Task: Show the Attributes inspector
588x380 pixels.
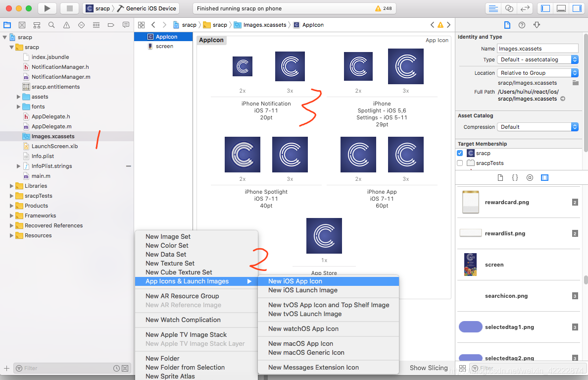Action: tap(537, 25)
